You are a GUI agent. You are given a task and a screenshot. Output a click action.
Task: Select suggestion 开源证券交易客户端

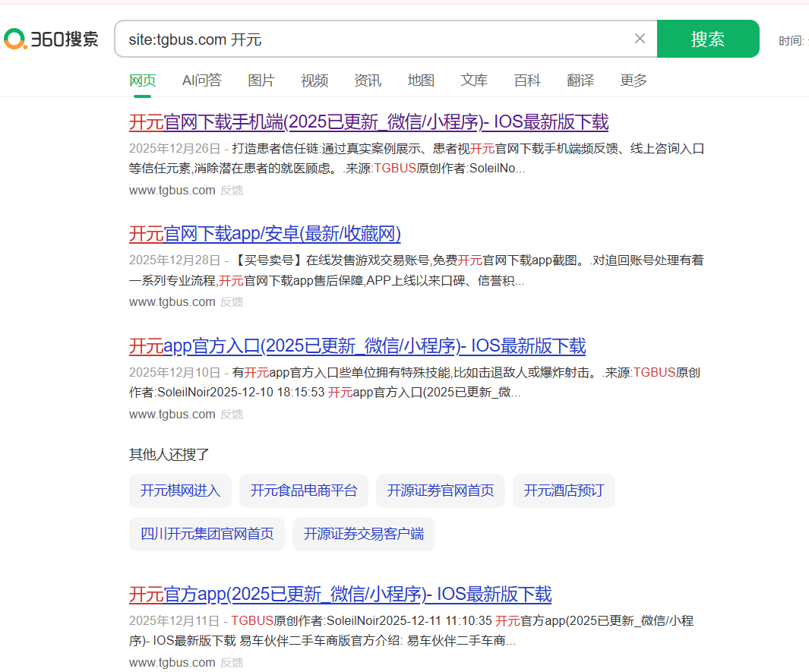coord(363,534)
